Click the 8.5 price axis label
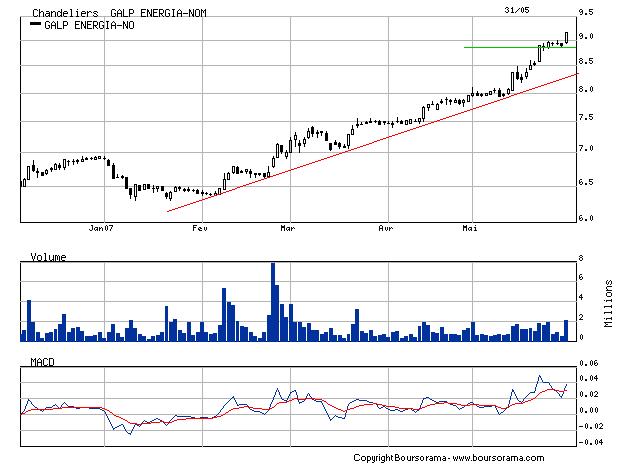This screenshot has height=464, width=620. (x=586, y=61)
